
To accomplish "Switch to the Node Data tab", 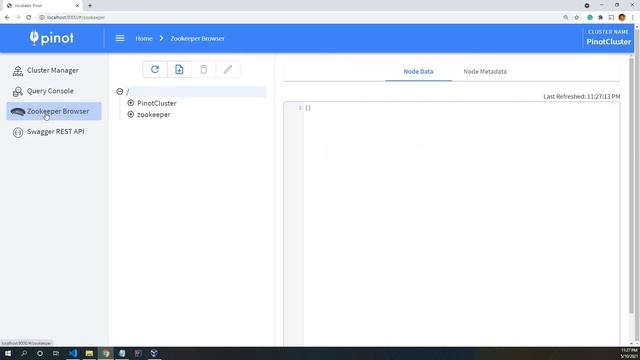I will coord(418,71).
